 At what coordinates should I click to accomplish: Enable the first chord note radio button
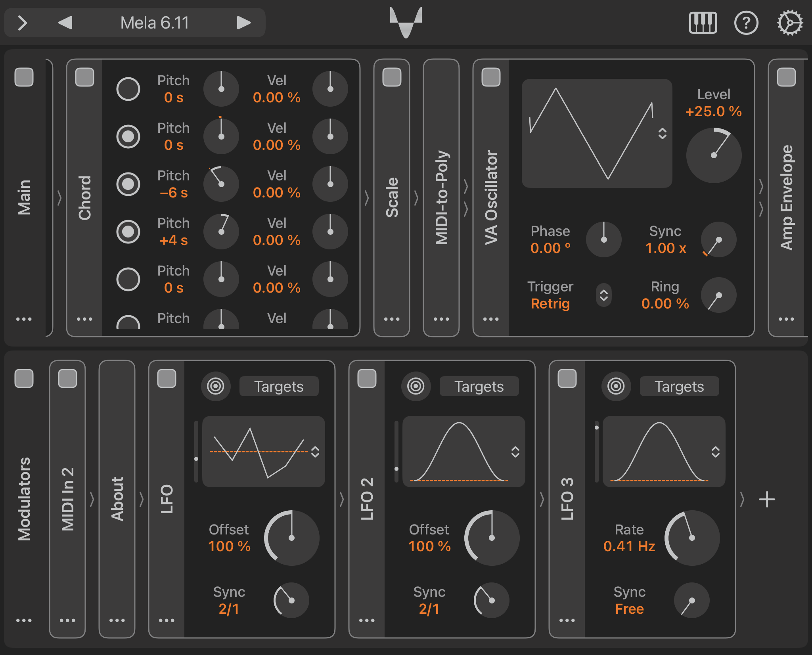click(128, 89)
